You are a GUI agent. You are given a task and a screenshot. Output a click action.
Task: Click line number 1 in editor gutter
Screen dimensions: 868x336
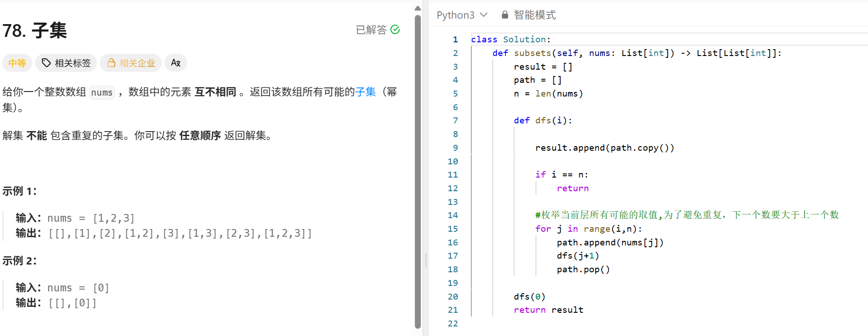455,40
